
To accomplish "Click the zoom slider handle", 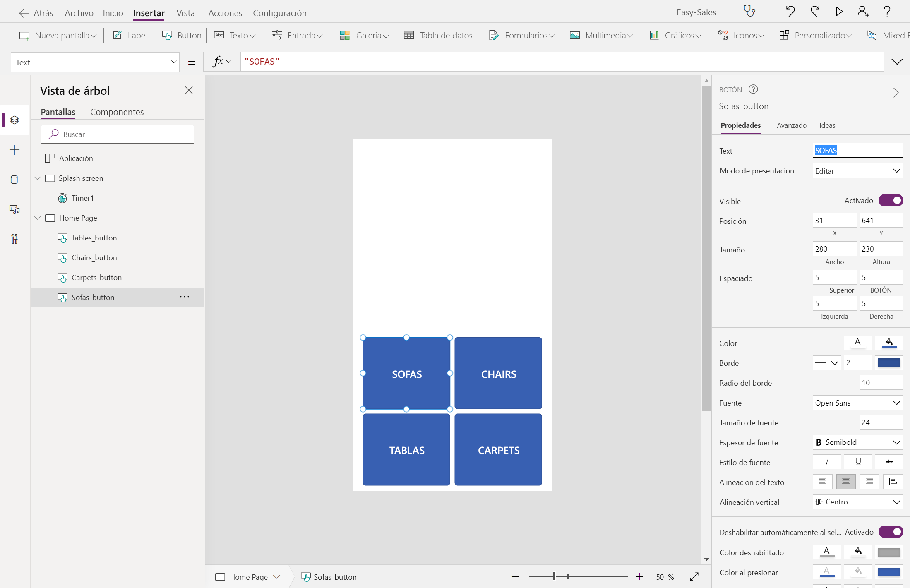I will click(x=554, y=576).
